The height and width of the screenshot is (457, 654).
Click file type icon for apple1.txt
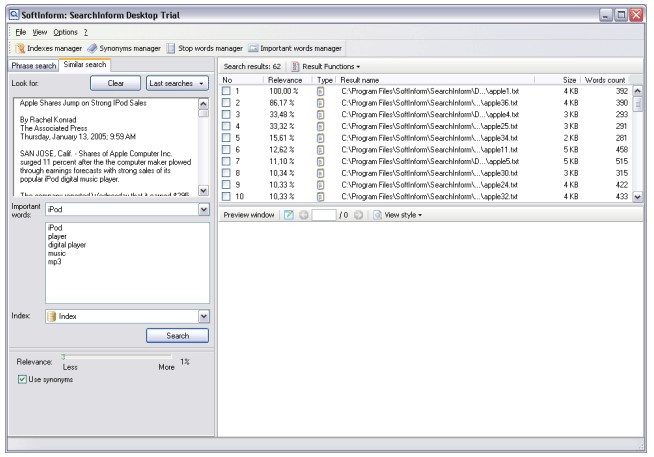[320, 91]
